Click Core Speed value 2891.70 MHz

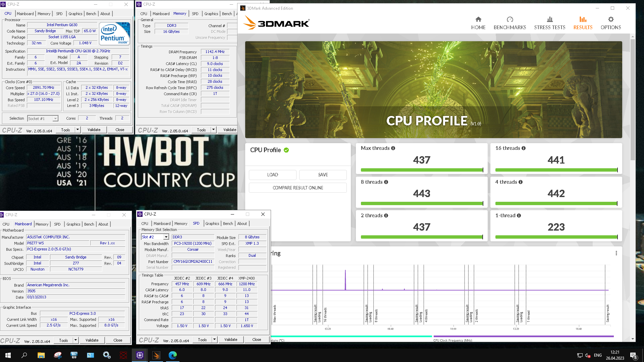(44, 88)
